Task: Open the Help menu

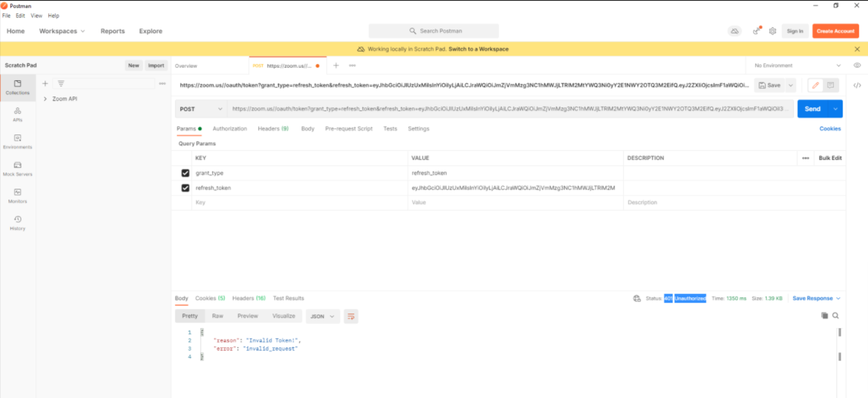Action: click(54, 16)
